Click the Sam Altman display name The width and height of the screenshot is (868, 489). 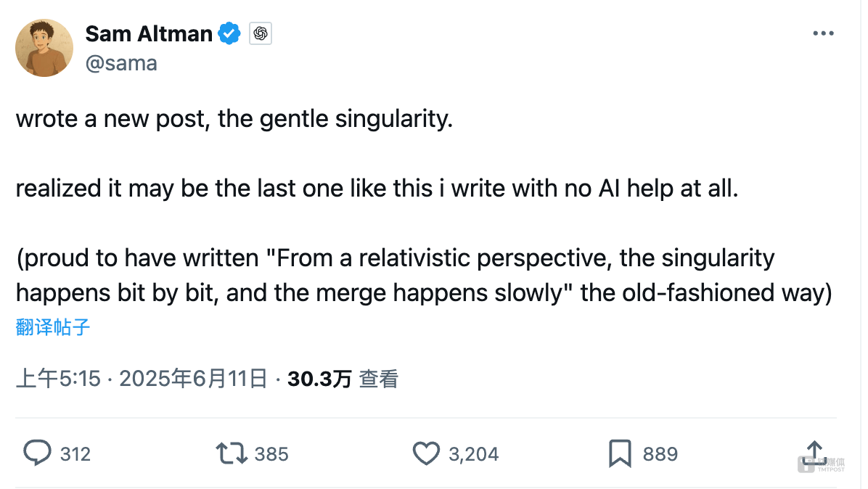(x=149, y=34)
